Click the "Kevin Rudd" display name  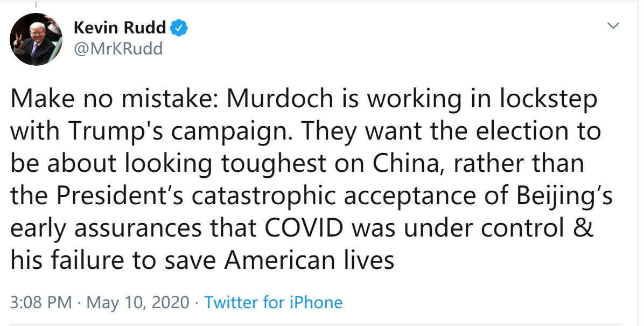[120, 27]
